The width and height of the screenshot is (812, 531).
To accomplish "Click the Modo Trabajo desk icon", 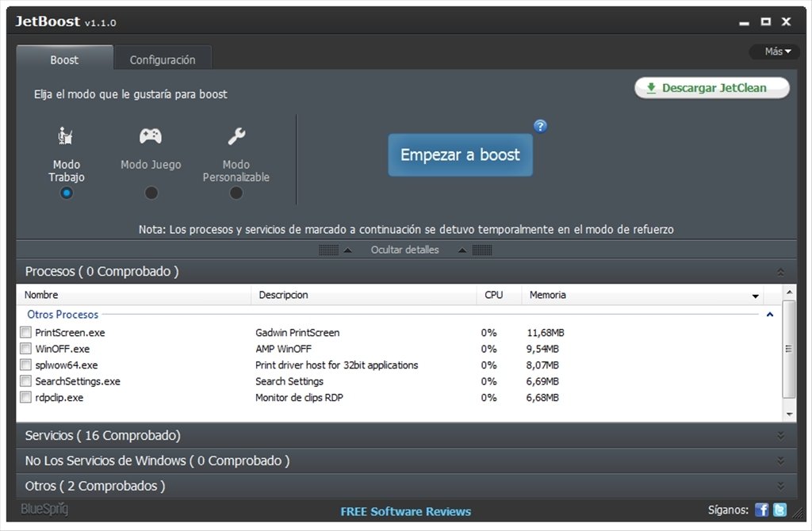I will [x=66, y=136].
